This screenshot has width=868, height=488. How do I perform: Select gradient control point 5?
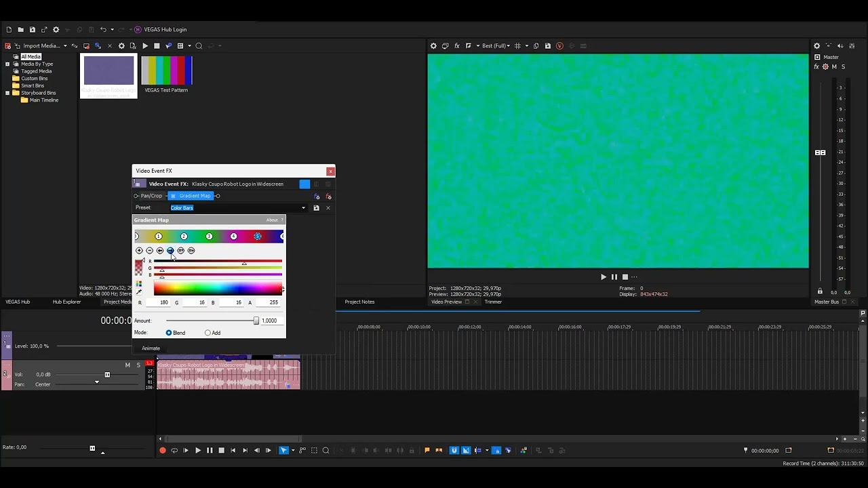click(258, 237)
